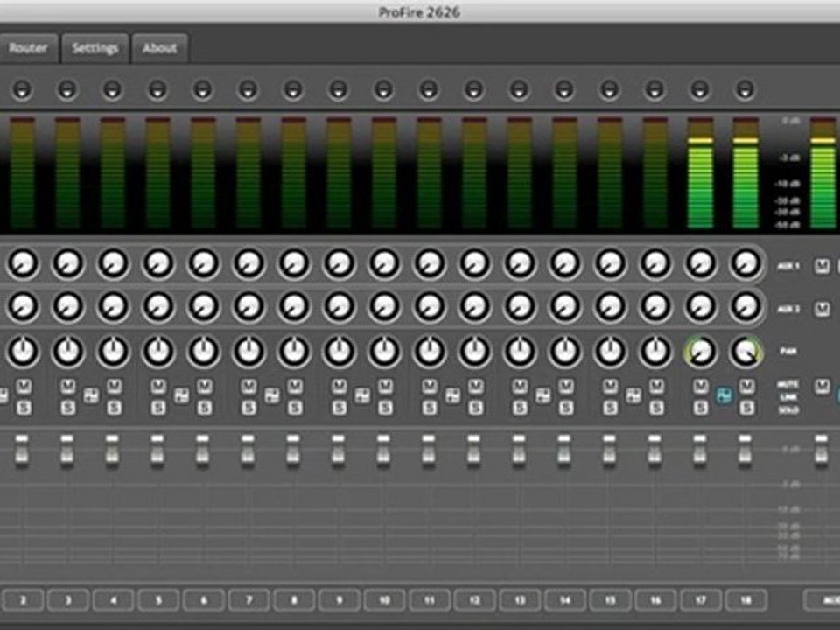Open input source dropdown for channel 10
Screen dimensions: 840x630
click(383, 89)
